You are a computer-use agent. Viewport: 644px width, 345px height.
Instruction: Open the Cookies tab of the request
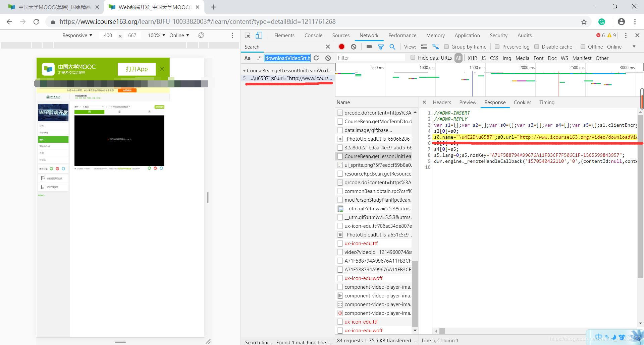tap(522, 102)
